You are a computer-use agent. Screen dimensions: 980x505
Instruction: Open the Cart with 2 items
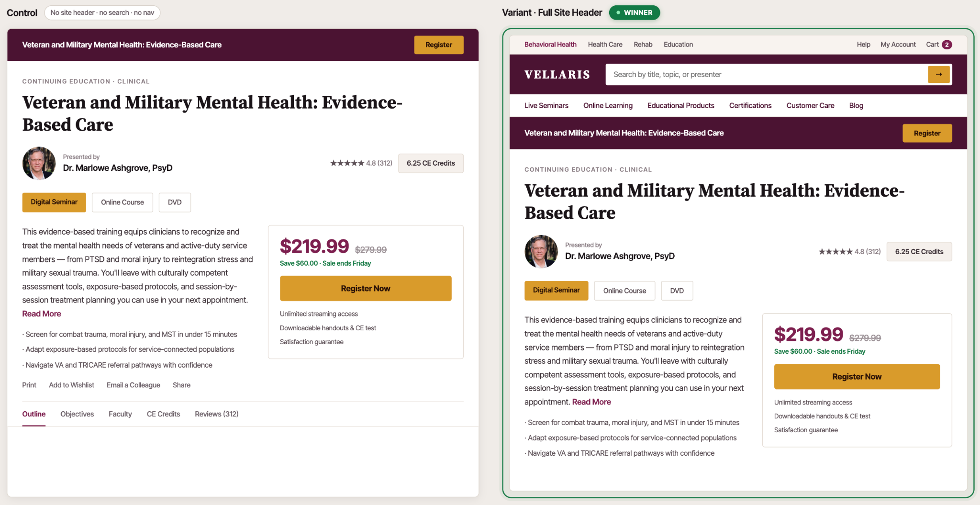tap(939, 45)
